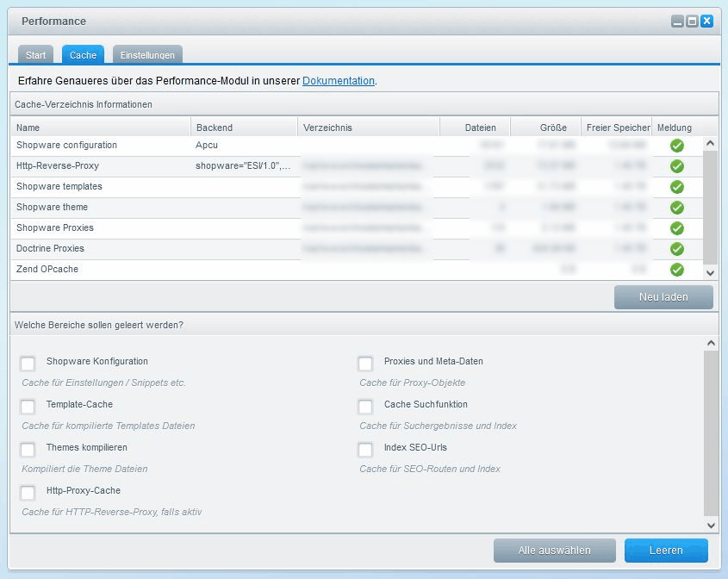The height and width of the screenshot is (579, 728).
Task: Click the lower panel scrollbar thumb
Action: 711,433
